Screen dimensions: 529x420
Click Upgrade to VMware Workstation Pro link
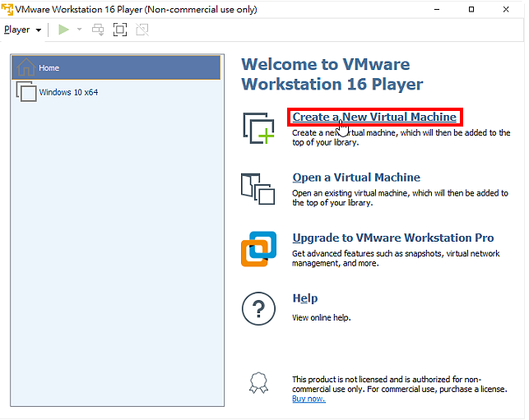393,238
